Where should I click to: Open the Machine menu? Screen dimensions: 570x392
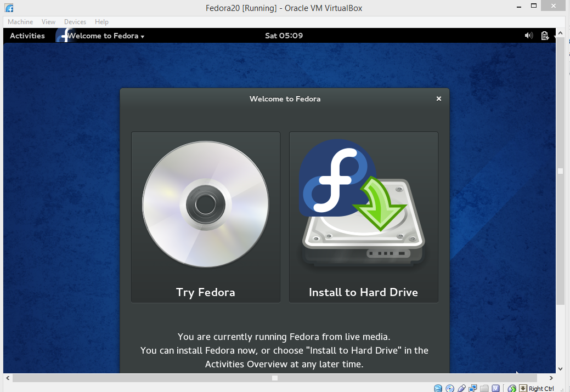(x=20, y=22)
